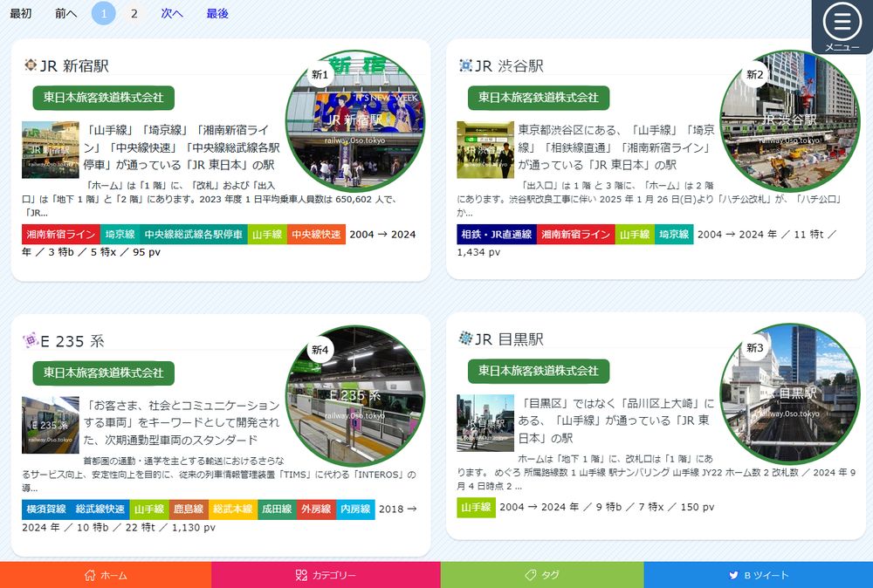
Task: Jump to 最後 page
Action: 217,13
